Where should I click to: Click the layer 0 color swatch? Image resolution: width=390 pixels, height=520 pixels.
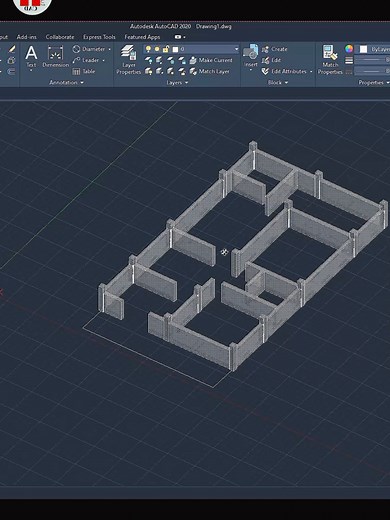click(x=175, y=49)
